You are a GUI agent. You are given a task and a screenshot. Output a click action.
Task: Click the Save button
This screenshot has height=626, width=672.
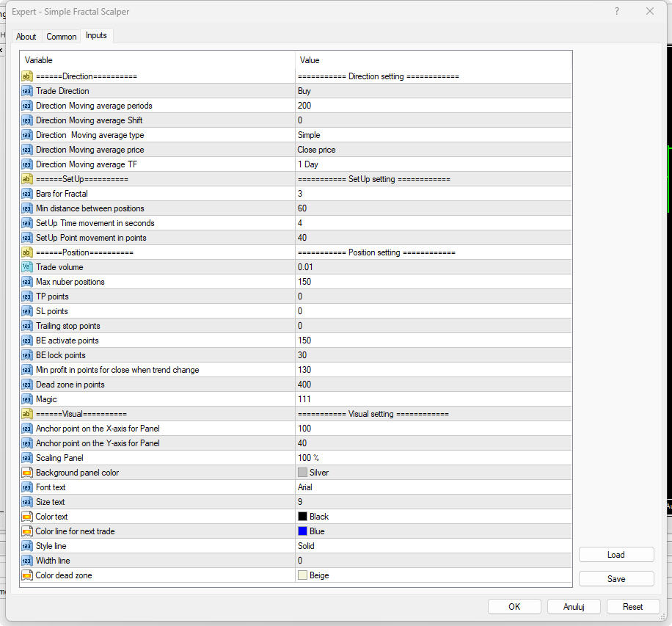pyautogui.click(x=616, y=579)
